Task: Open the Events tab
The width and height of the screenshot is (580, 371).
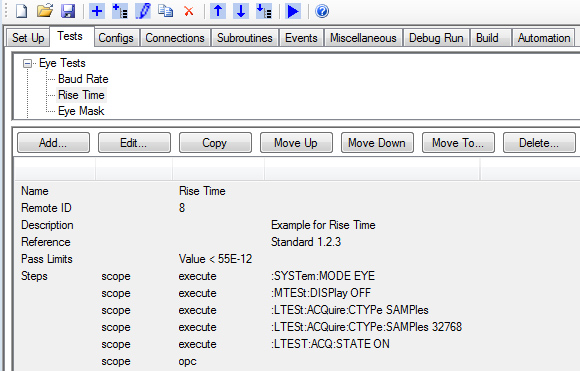Action: point(301,38)
